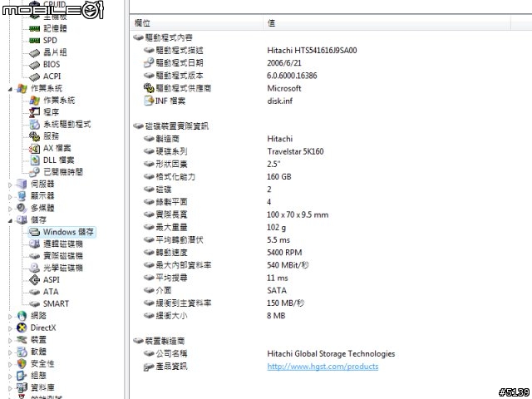Select the 多媒體 multimedia icon
The height and width of the screenshot is (399, 532).
coord(22,208)
